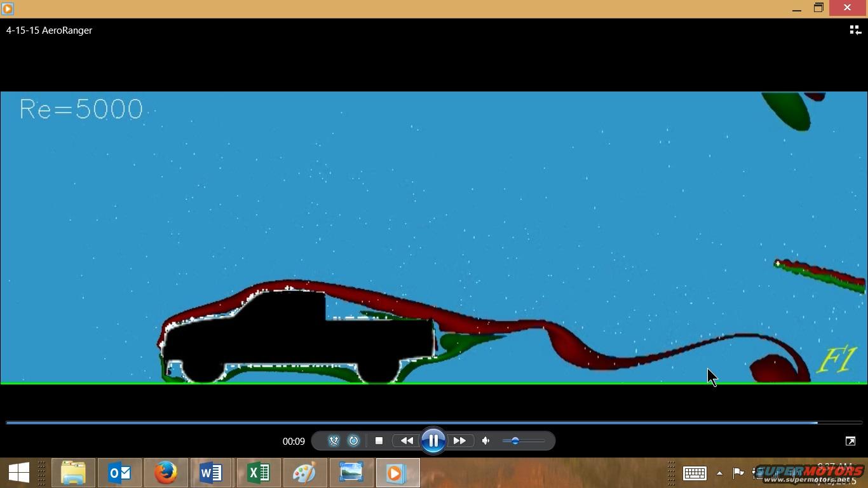Screen dimensions: 868x488
Task: Toggle shuffle mode in the player
Action: pyautogui.click(x=334, y=441)
